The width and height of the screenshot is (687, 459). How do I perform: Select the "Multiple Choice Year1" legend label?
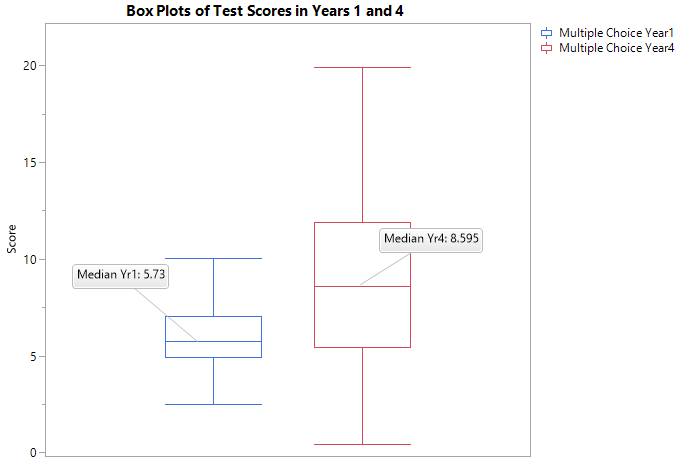click(x=616, y=33)
